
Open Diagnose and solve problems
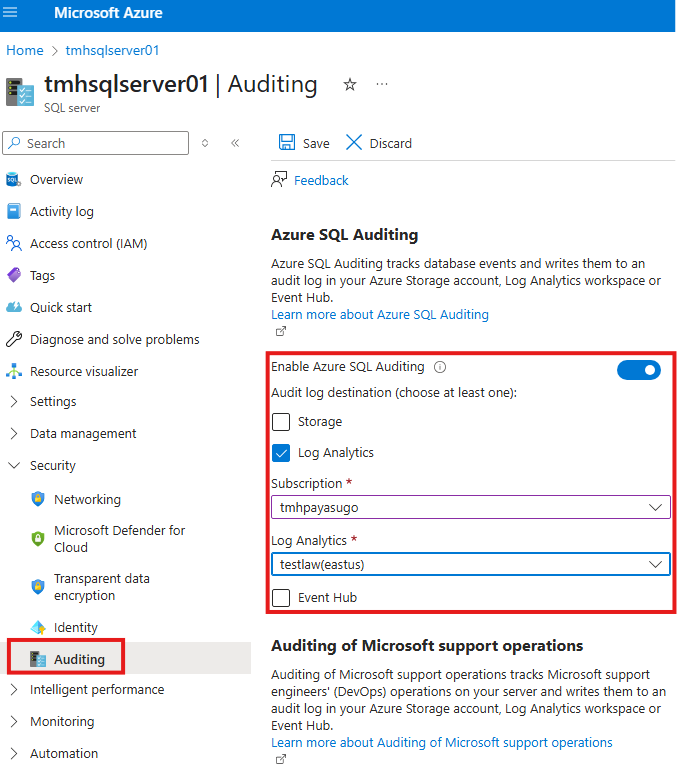[115, 340]
